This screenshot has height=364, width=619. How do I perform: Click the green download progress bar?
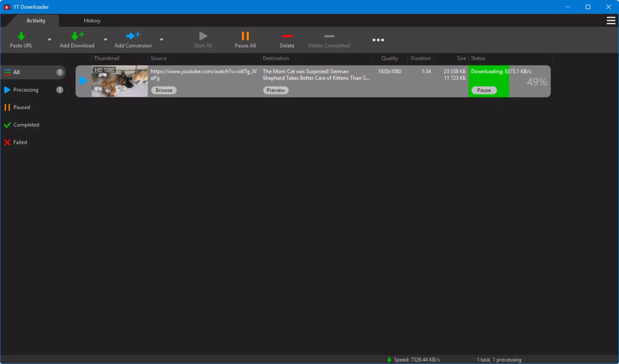(x=489, y=81)
